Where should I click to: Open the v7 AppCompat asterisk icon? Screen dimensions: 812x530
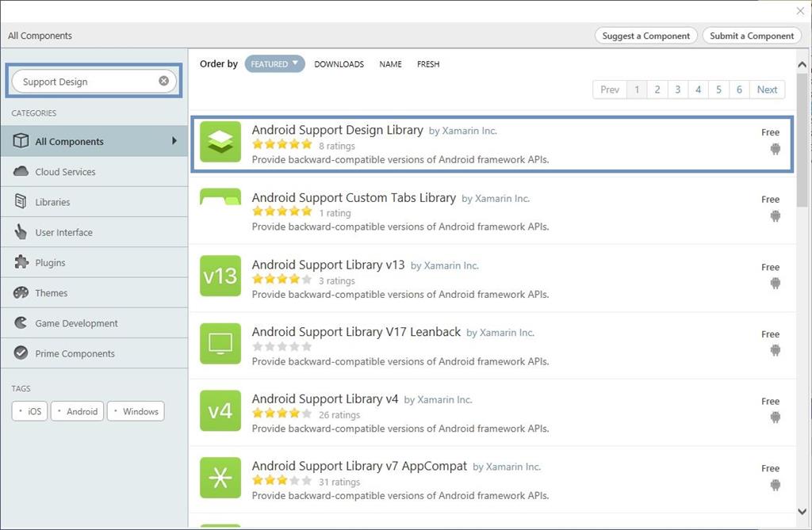pyautogui.click(x=220, y=478)
